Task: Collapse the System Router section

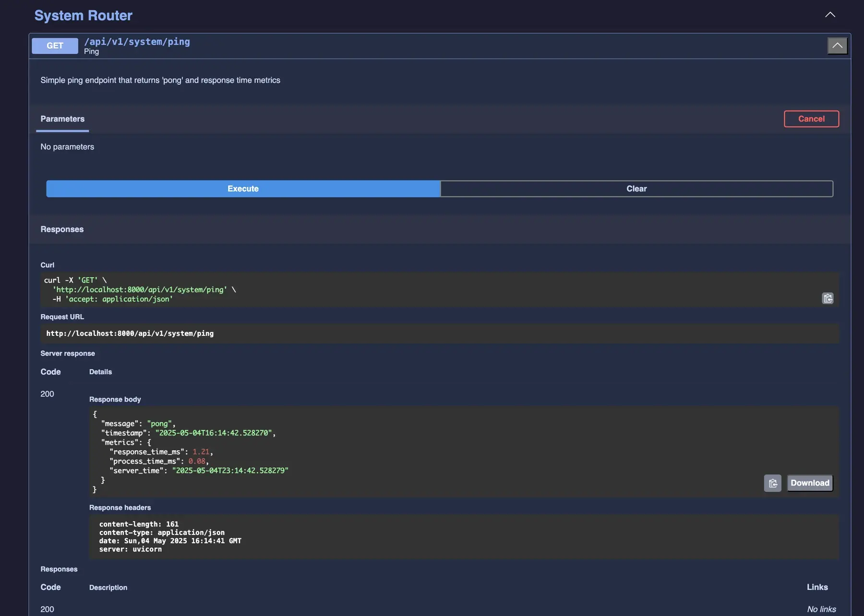Action: tap(830, 15)
